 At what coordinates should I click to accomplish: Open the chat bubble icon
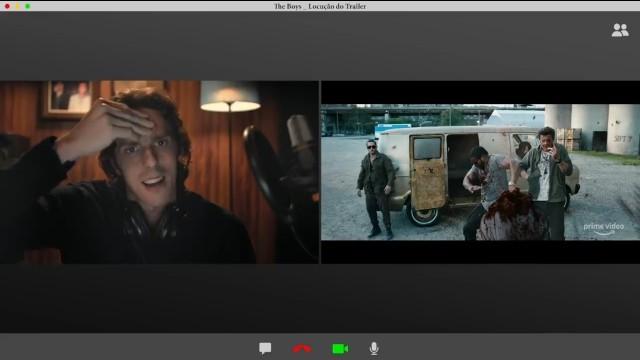(265, 349)
